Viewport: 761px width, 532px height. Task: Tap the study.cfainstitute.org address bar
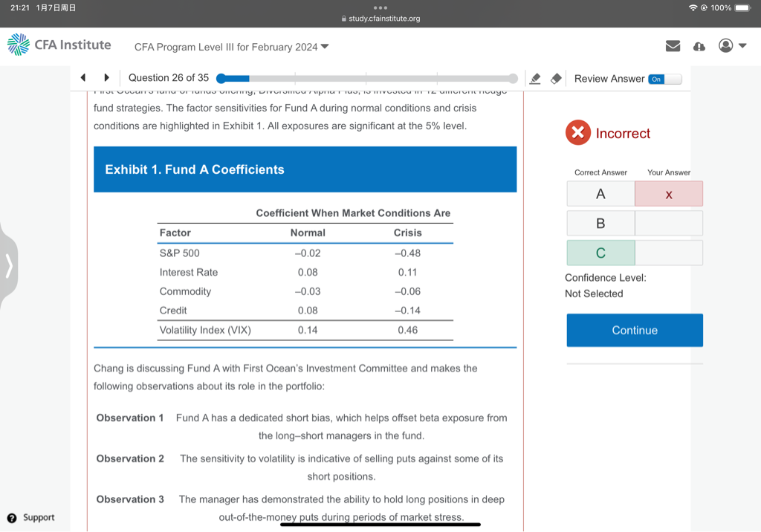[380, 19]
